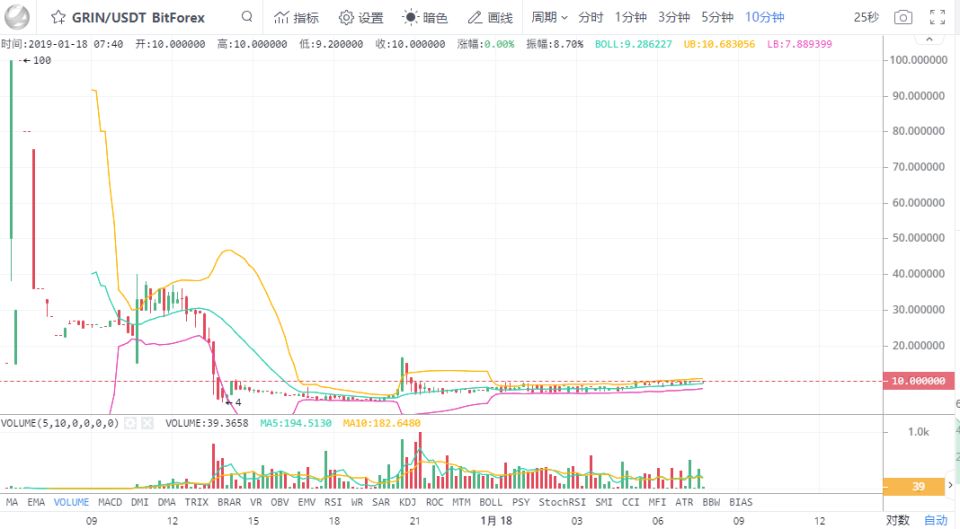Click the 1月 18 date axis label
The image size is (960, 529).
[496, 521]
